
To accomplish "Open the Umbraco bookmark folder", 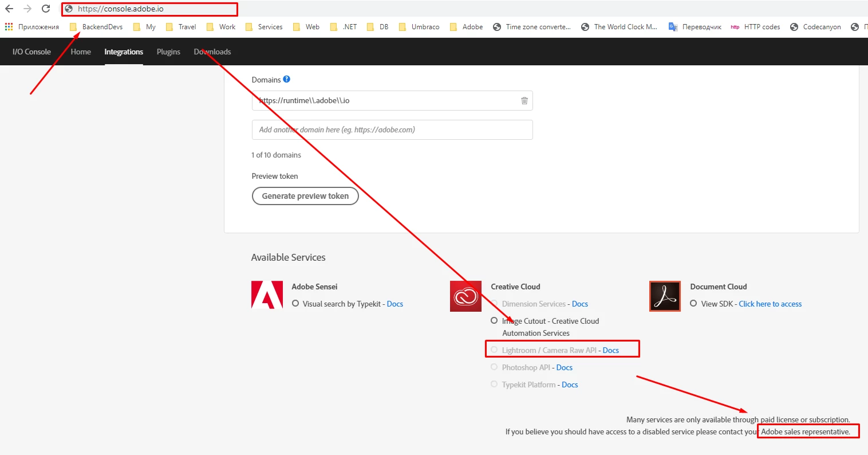I will (x=419, y=27).
